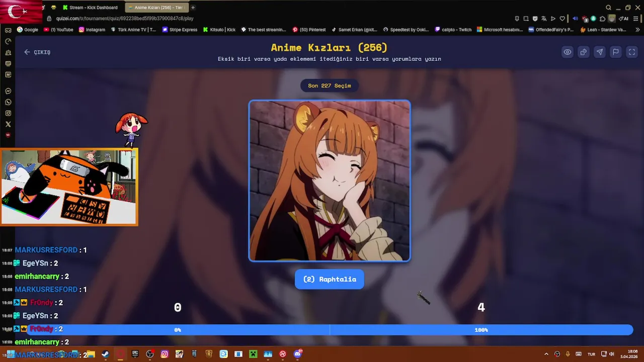This screenshot has height=362, width=644.
Task: Open The best streaming bookmark
Action: [264, 30]
